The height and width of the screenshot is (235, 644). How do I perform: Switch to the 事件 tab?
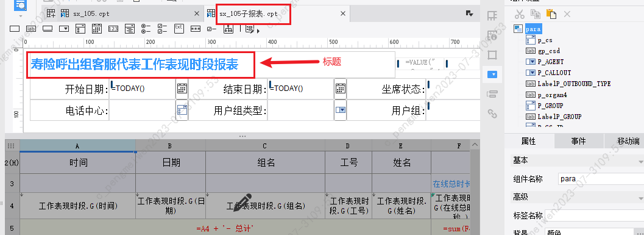point(578,141)
